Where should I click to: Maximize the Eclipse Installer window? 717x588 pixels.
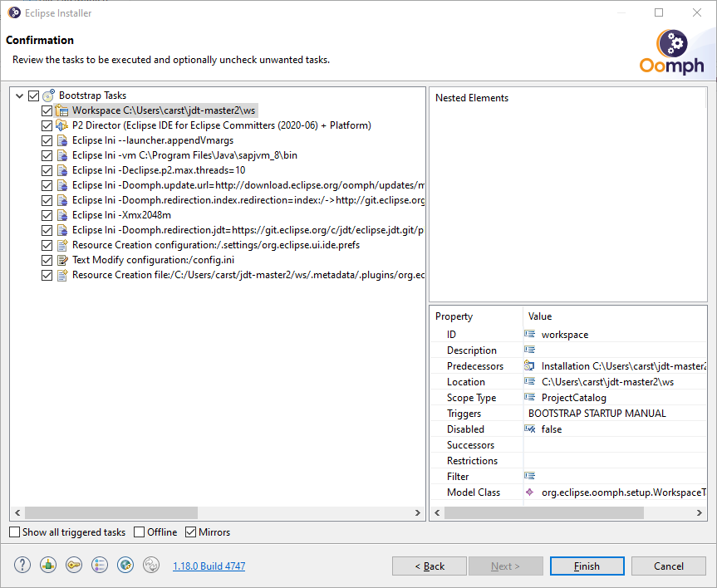659,12
